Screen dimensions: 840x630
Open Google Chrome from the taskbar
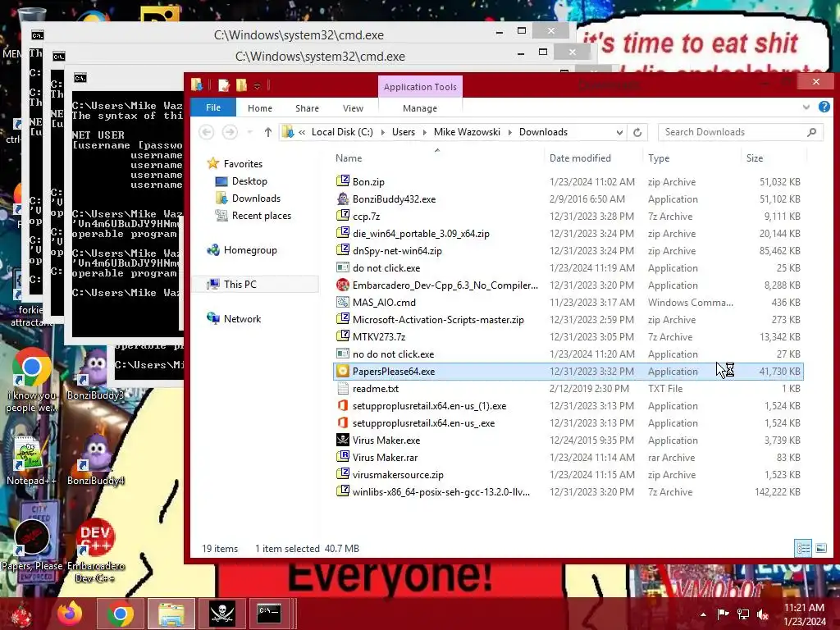[120, 614]
